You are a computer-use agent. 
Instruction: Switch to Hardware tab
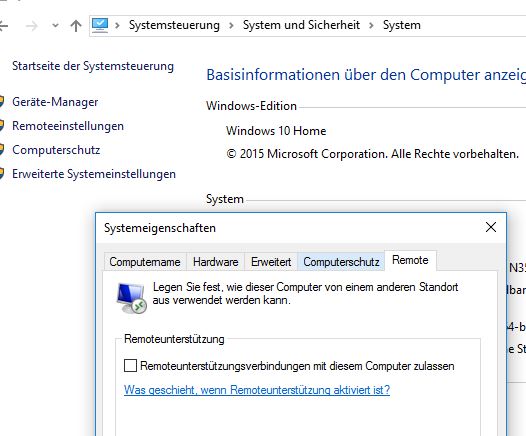[x=216, y=262]
